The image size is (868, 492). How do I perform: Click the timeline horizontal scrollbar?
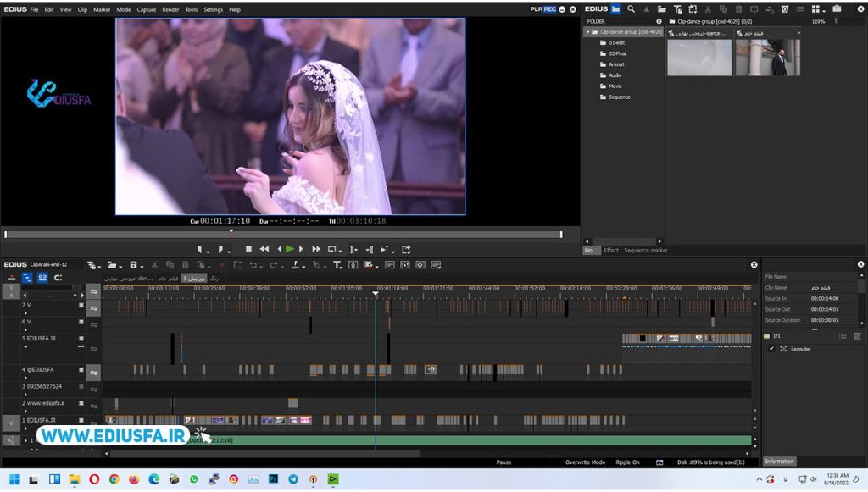point(265,453)
